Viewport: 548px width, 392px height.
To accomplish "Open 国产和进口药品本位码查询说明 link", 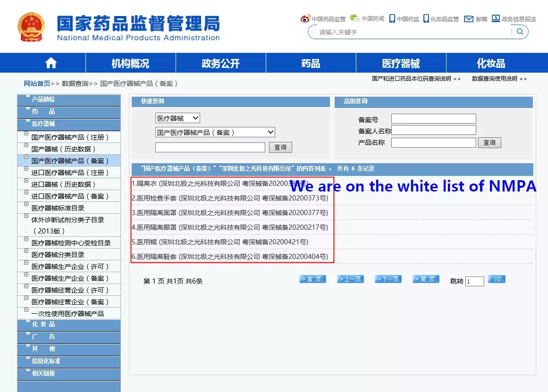I will 416,79.
